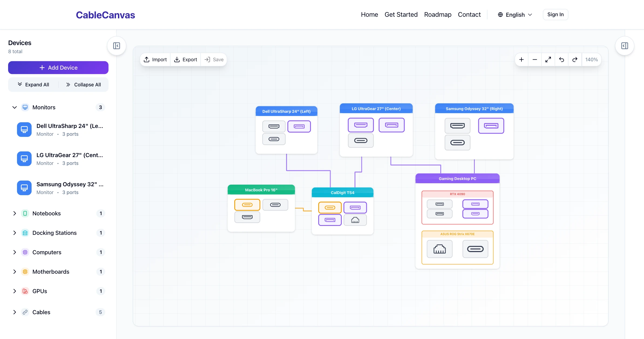
Task: Click the CableCanvas logo
Action: (105, 15)
